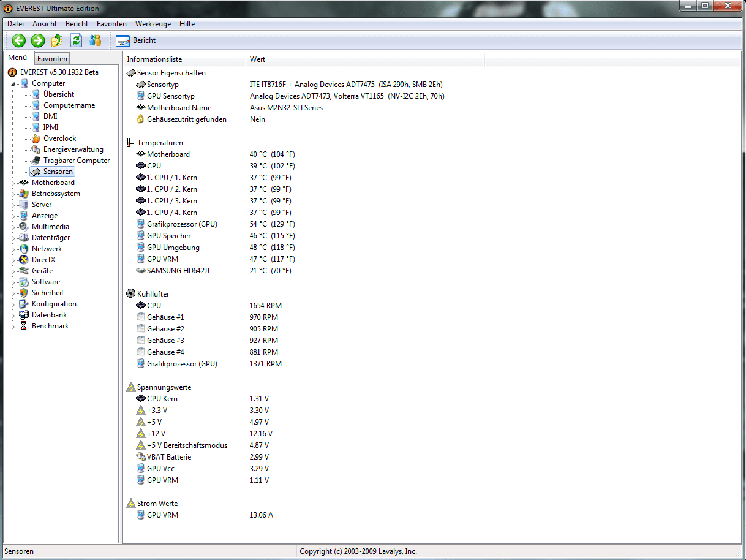Click the green Forward arrow toolbar icon

[38, 40]
